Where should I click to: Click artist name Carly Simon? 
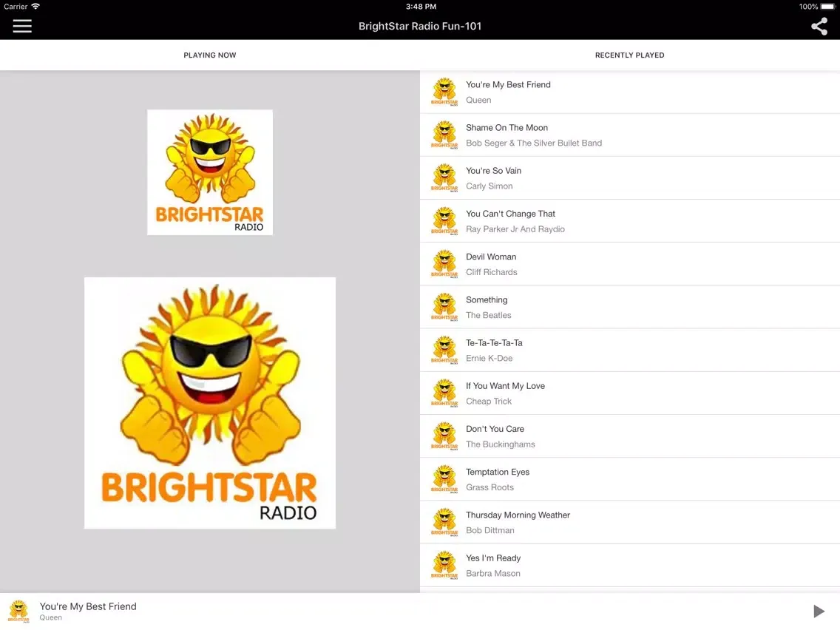click(x=489, y=186)
